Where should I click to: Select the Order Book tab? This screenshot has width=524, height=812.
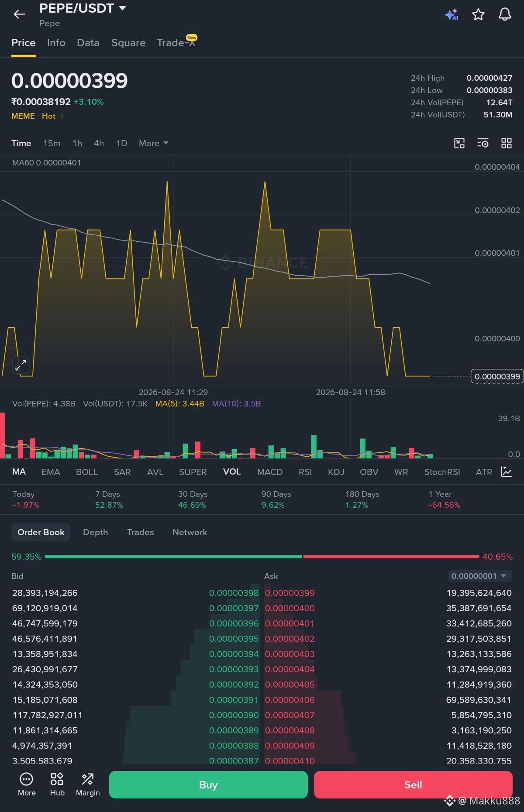point(41,532)
